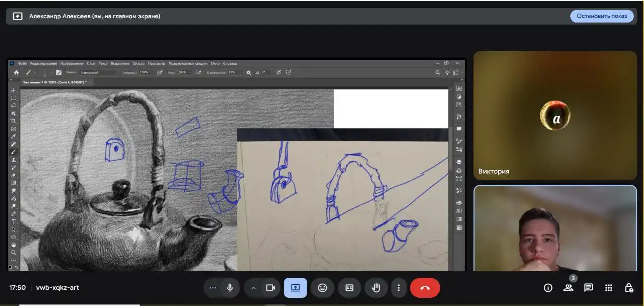Raise hand in the meeting
This screenshot has height=306, width=644.
pos(376,288)
